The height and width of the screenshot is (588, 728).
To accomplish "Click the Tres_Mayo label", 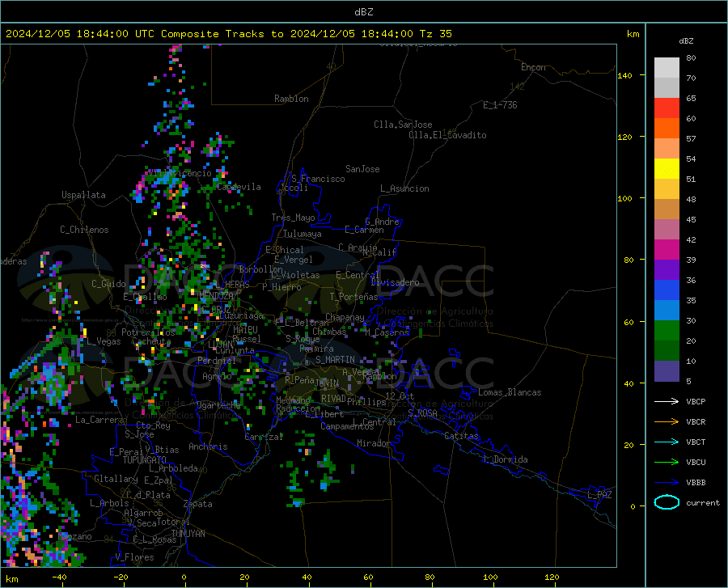I will (x=294, y=218).
